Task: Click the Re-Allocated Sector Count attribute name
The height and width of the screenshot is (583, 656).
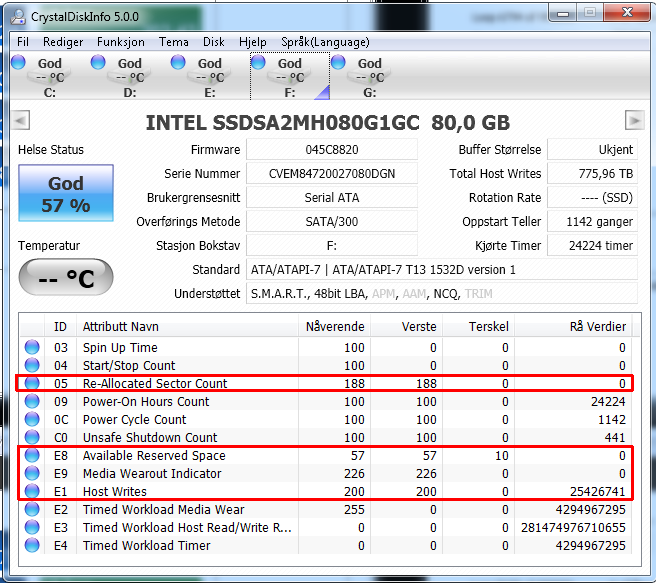Action: 155,383
